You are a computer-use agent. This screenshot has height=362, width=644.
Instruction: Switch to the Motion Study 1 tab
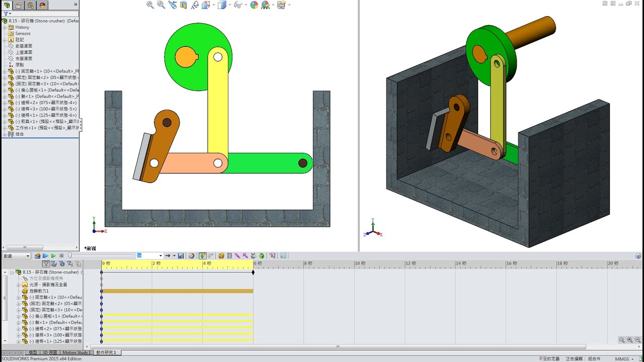click(x=77, y=353)
